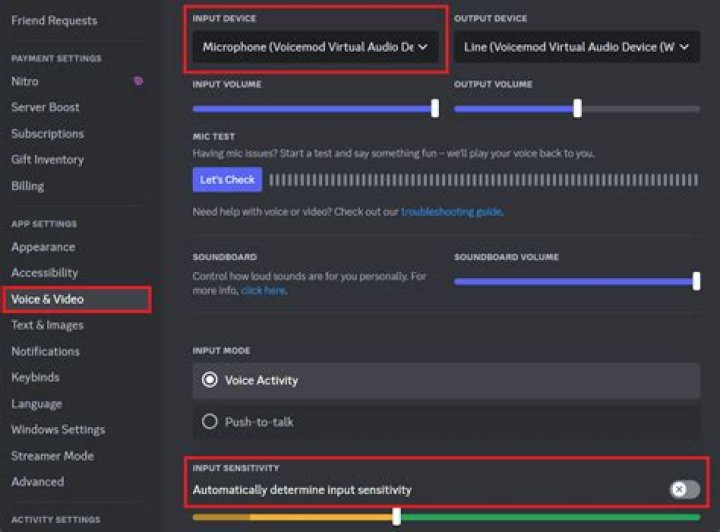Expand the Output Device dropdown

click(576, 47)
